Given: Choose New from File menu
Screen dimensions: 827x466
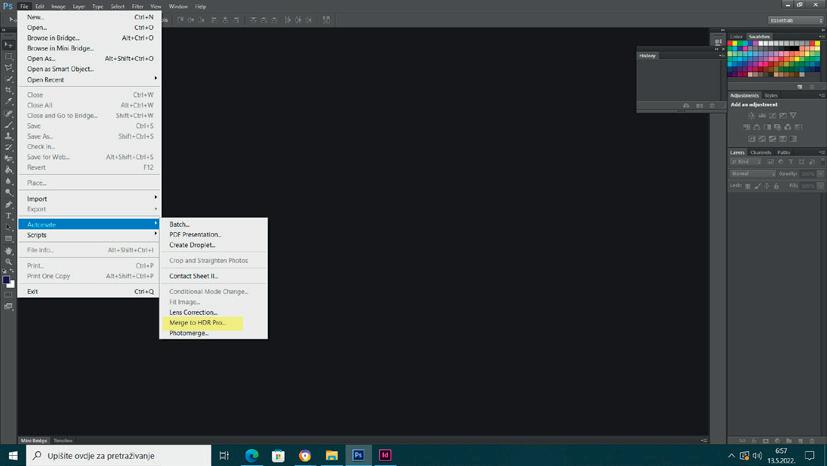Looking at the screenshot, I should click(89, 17).
